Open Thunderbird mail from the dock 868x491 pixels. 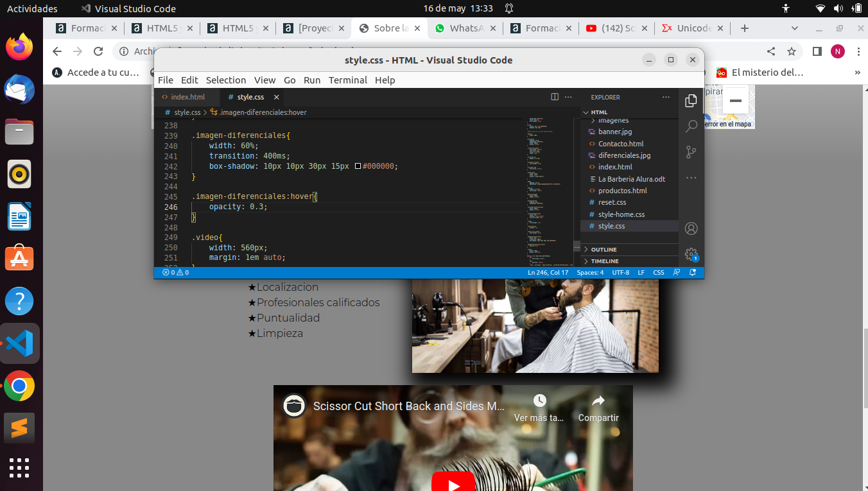pyautogui.click(x=19, y=89)
